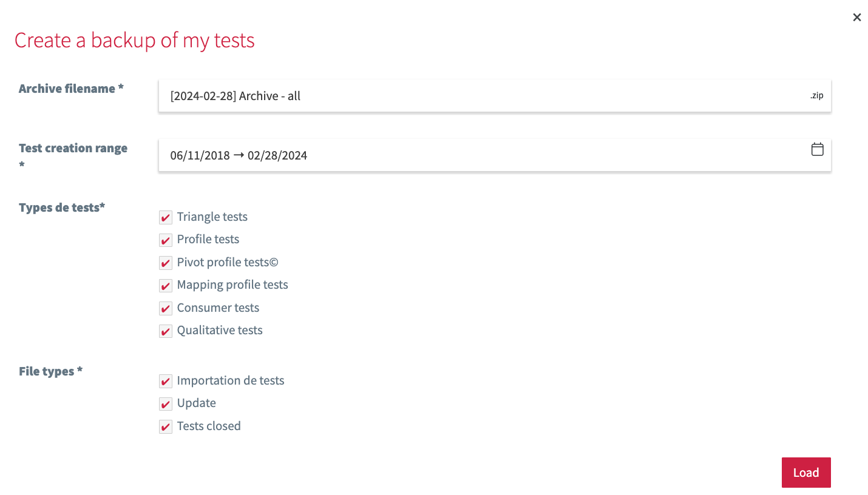Uncheck the Profile tests checkbox
This screenshot has height=495, width=868.
tap(165, 240)
